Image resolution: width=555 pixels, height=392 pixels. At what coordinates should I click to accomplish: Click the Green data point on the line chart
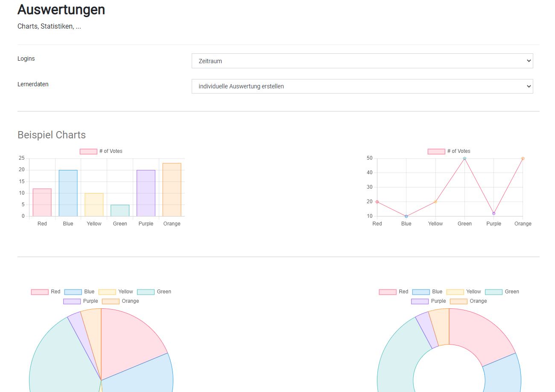464,158
